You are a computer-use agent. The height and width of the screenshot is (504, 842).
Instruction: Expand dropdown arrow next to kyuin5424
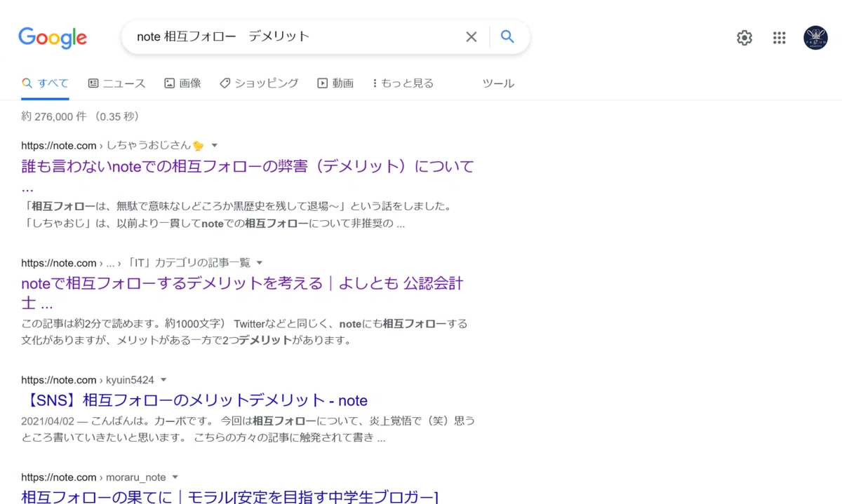(163, 380)
